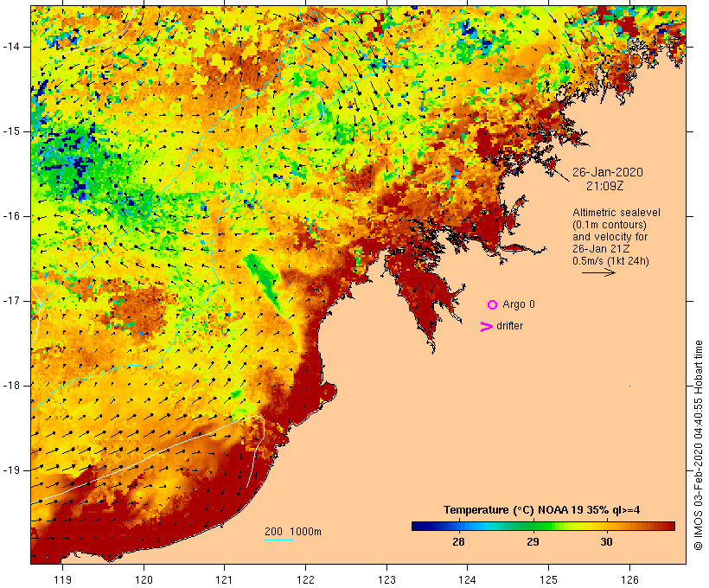Screen dimensions: 709x588
Task: Click the 'drifter' legend label
Action: tap(509, 326)
